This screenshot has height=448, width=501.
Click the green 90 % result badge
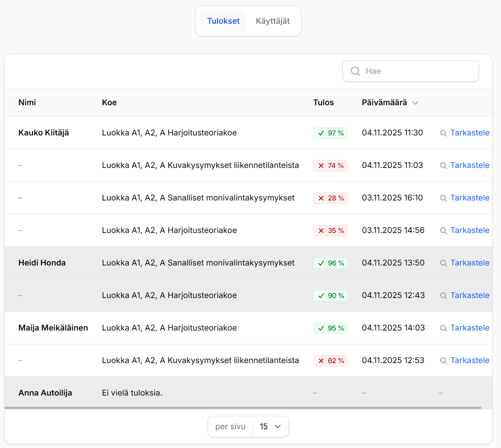pos(330,296)
